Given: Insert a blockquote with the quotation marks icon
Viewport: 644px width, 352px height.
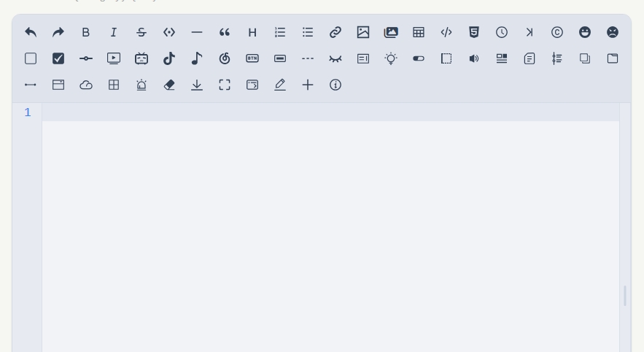Looking at the screenshot, I should pos(225,32).
